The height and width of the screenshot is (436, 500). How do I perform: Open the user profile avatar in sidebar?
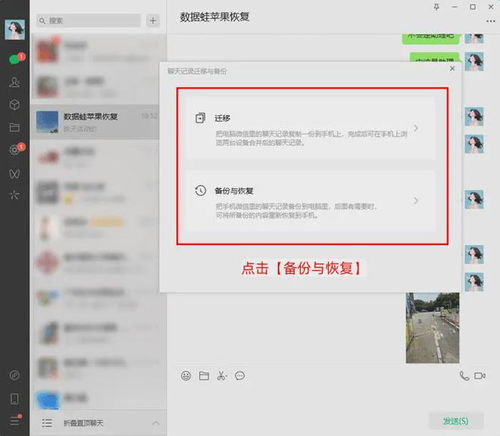coord(15,30)
